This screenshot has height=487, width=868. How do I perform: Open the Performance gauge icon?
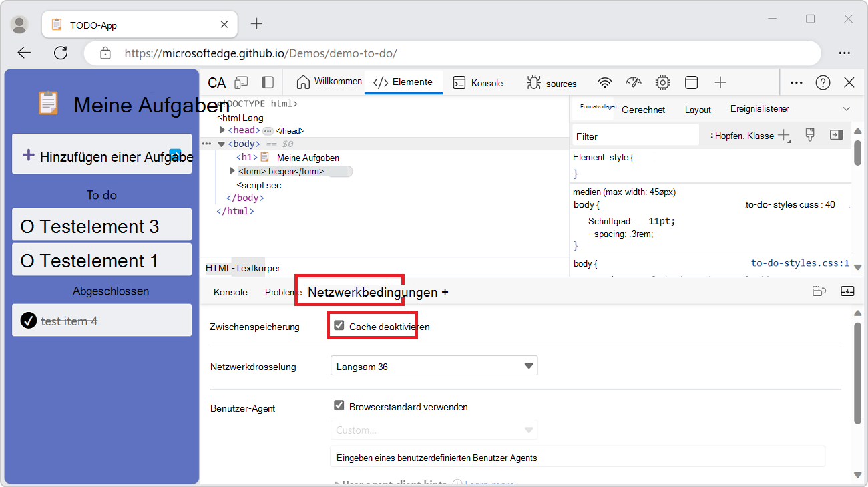coord(633,83)
